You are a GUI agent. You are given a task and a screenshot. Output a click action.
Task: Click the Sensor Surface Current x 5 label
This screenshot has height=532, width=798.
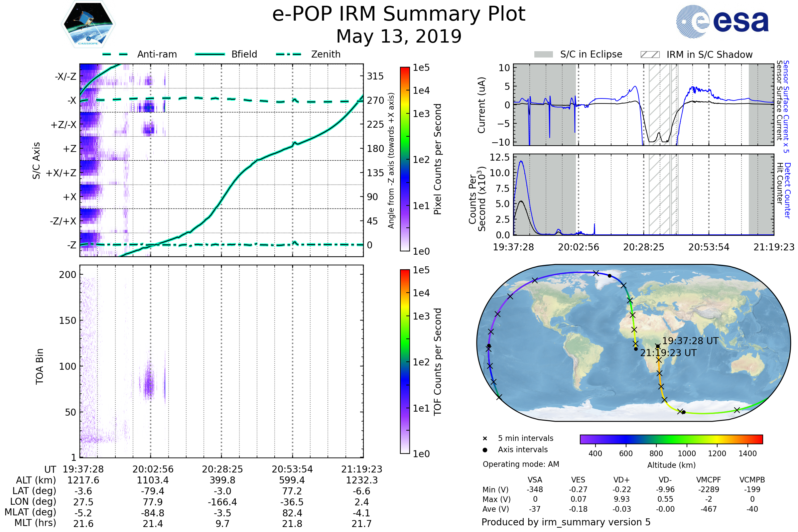click(x=786, y=106)
